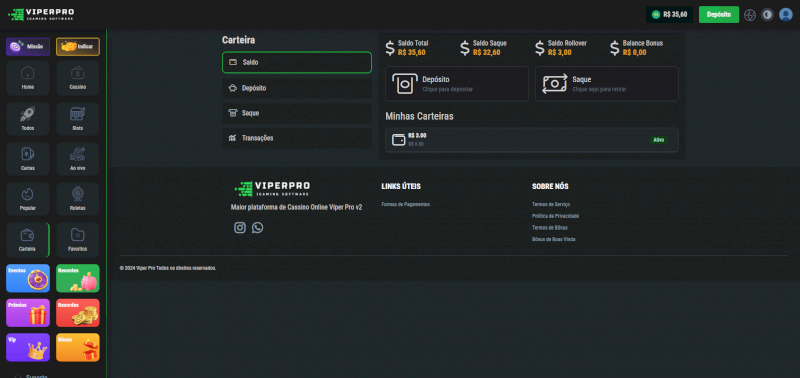Open the Instagram footer icon
This screenshot has width=800, height=378.
pyautogui.click(x=240, y=228)
